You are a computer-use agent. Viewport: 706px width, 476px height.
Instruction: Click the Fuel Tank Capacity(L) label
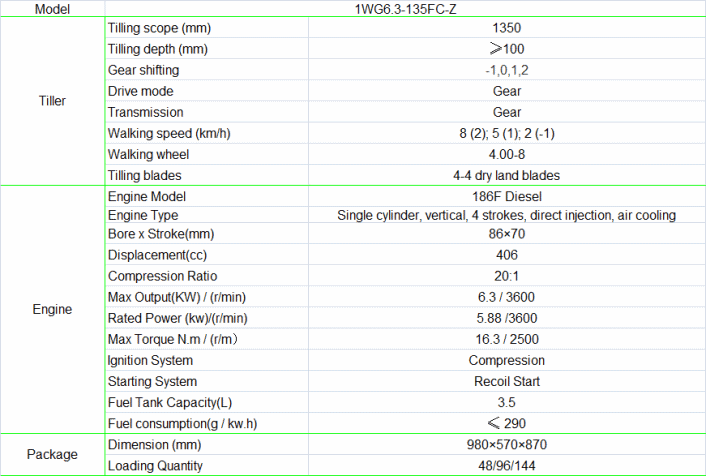171,402
